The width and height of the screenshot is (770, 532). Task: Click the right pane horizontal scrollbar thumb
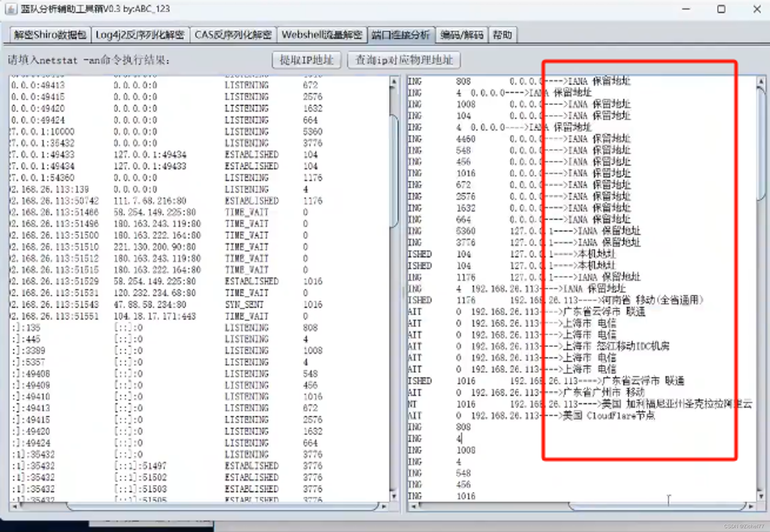(657, 507)
